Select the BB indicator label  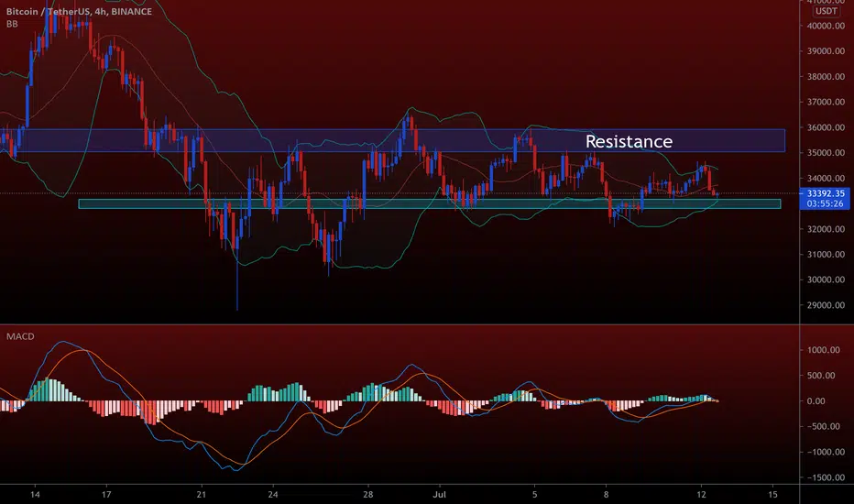pyautogui.click(x=12, y=24)
